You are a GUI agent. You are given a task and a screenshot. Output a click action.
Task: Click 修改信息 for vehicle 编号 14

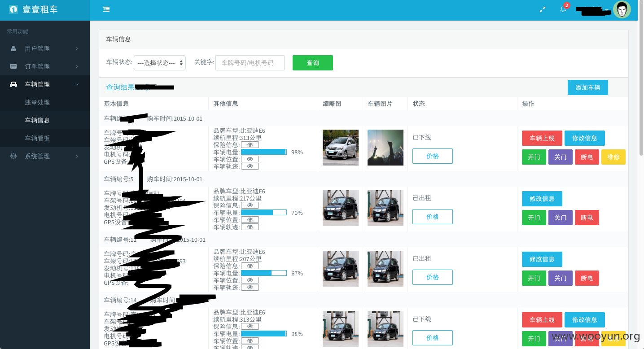click(585, 320)
